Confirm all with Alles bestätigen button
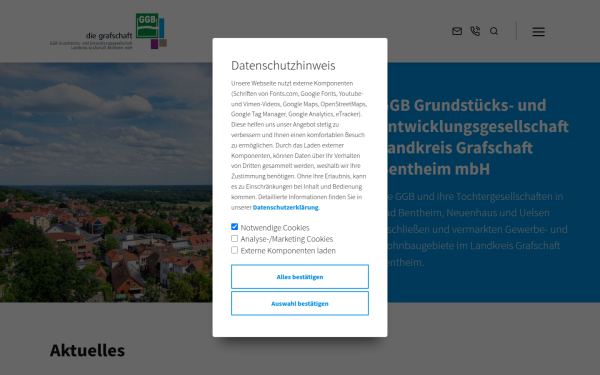Image resolution: width=600 pixels, height=375 pixels. (300, 277)
